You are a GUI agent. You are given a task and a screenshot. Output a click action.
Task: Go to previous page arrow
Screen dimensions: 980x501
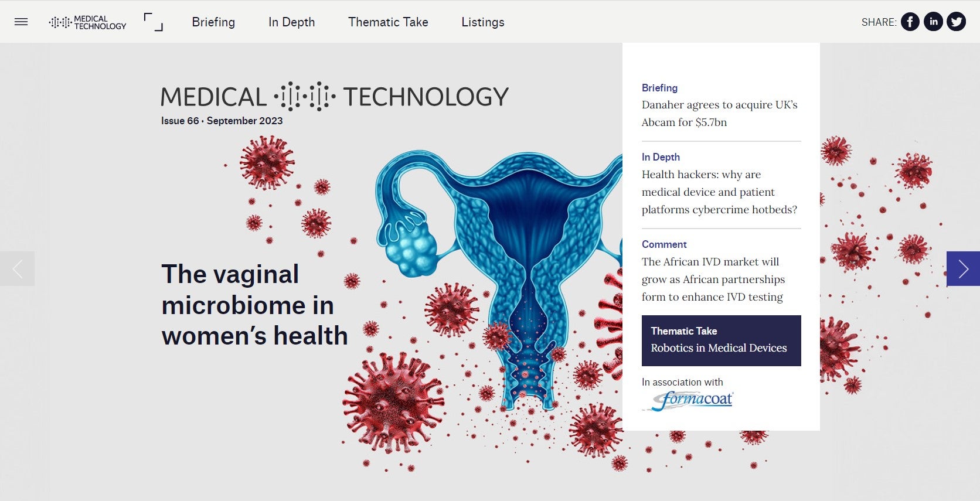[x=18, y=269]
